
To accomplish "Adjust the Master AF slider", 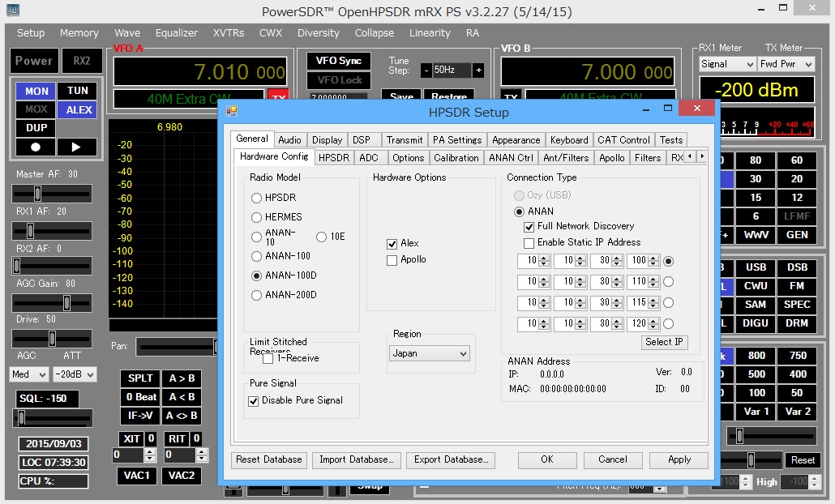I will pyautogui.click(x=52, y=193).
